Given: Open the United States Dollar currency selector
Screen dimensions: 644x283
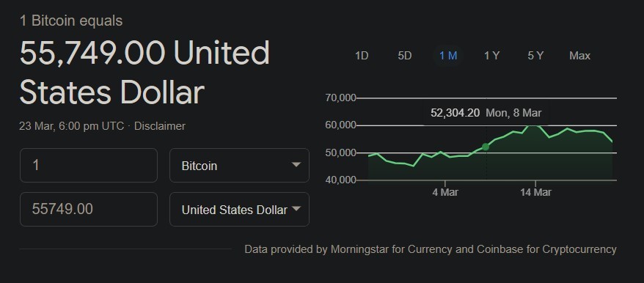Looking at the screenshot, I should click(x=239, y=209).
